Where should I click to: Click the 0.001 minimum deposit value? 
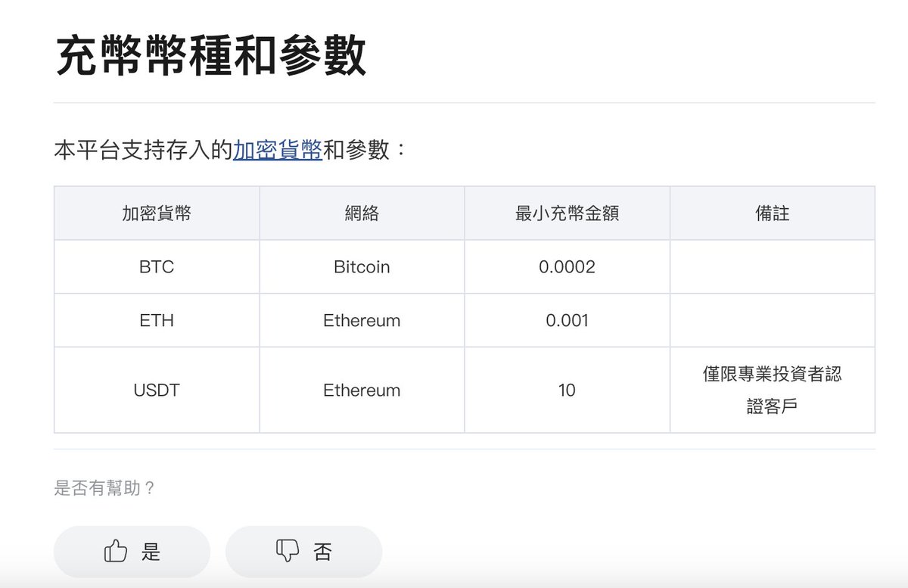(567, 320)
